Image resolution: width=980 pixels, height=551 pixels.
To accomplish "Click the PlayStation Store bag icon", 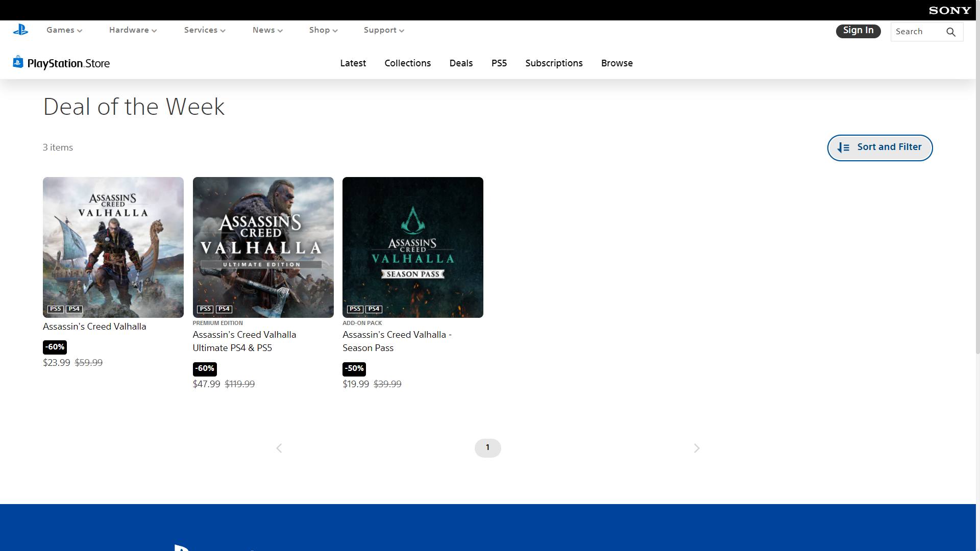I will [18, 62].
